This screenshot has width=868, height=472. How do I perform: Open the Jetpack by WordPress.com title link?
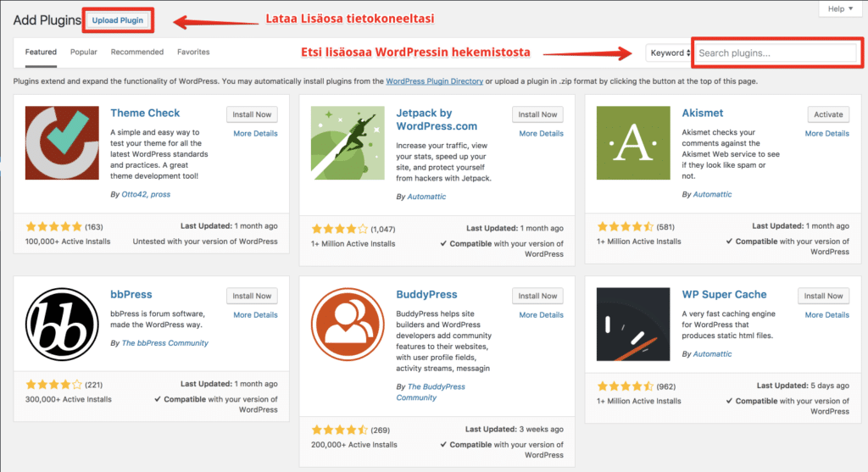tap(437, 119)
